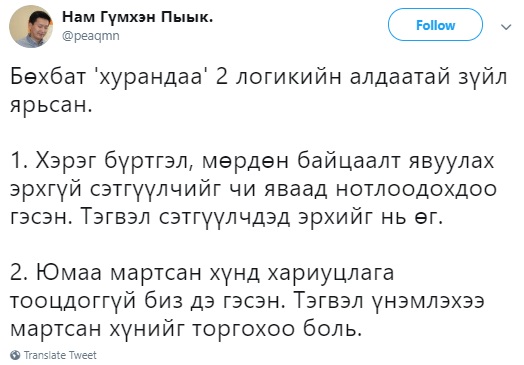Click the word хариуцлага in the tweet
Viewport: 524px width, 365px height.
(331, 273)
